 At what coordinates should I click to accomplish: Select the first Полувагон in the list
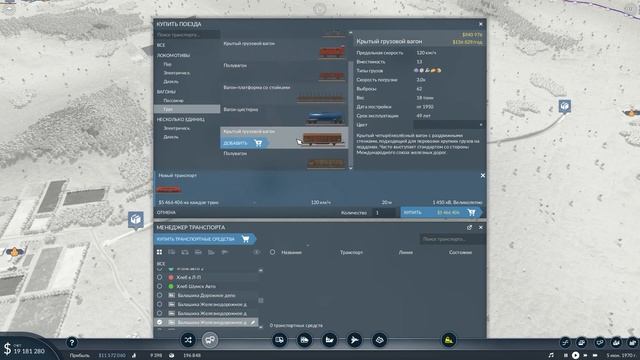coord(284,71)
